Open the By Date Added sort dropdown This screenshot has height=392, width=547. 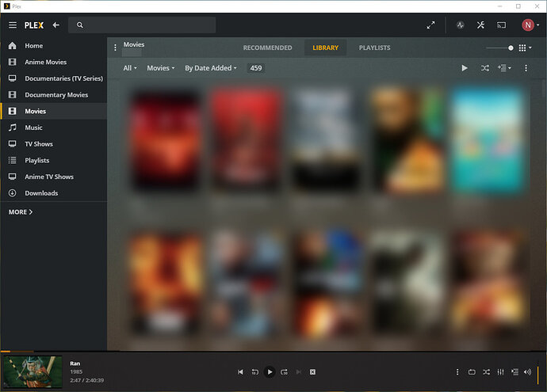click(x=211, y=68)
